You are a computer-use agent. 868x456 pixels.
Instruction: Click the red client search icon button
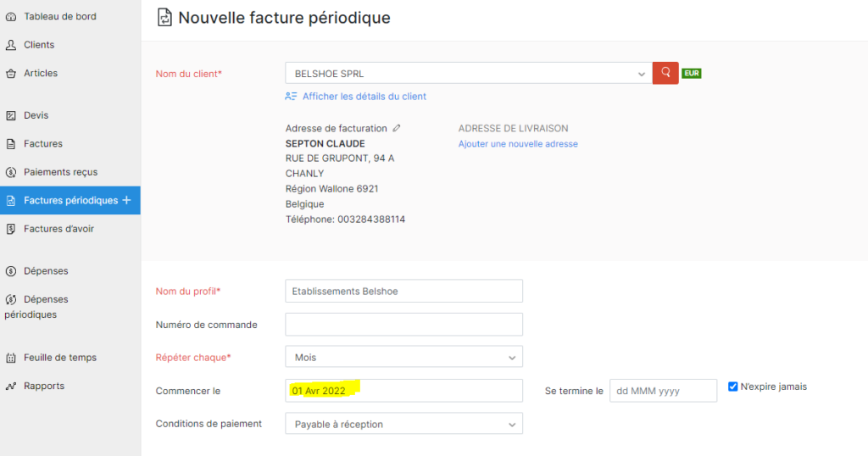665,73
